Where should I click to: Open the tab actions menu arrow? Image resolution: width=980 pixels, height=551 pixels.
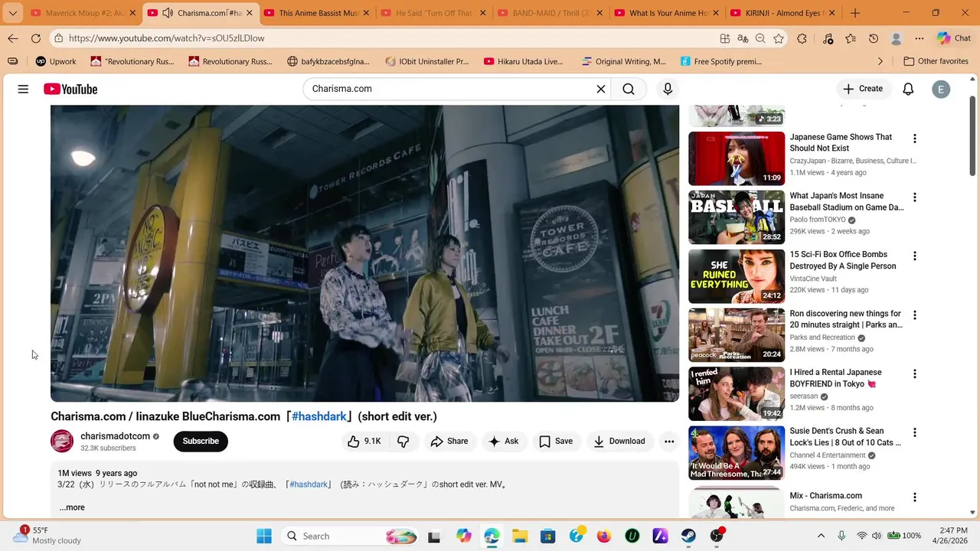[x=13, y=13]
